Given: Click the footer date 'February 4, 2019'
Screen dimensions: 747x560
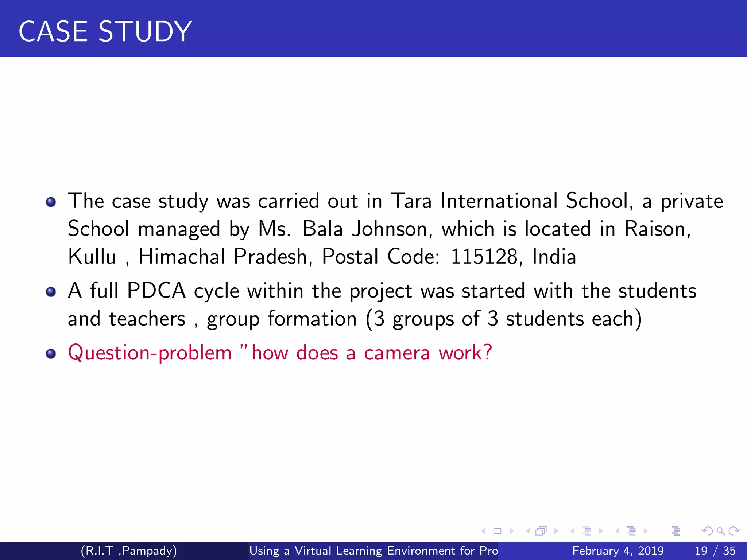Looking at the screenshot, I should [x=618, y=551].
